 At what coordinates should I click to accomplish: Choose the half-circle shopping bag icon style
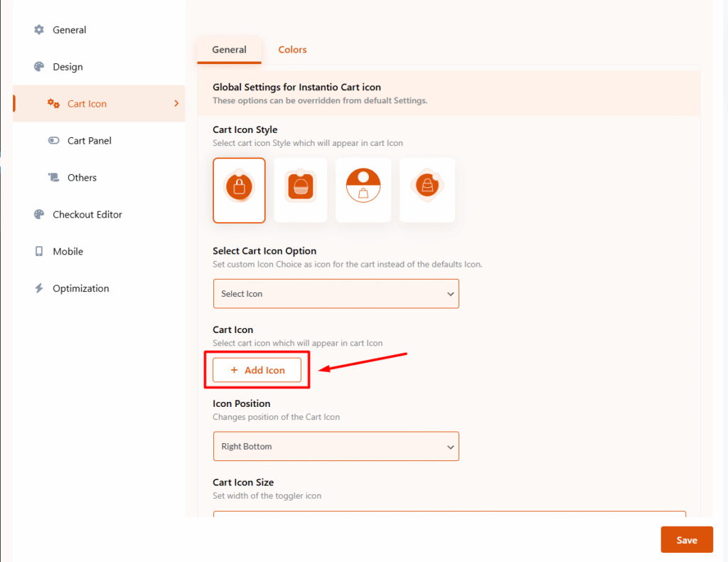pyautogui.click(x=363, y=190)
